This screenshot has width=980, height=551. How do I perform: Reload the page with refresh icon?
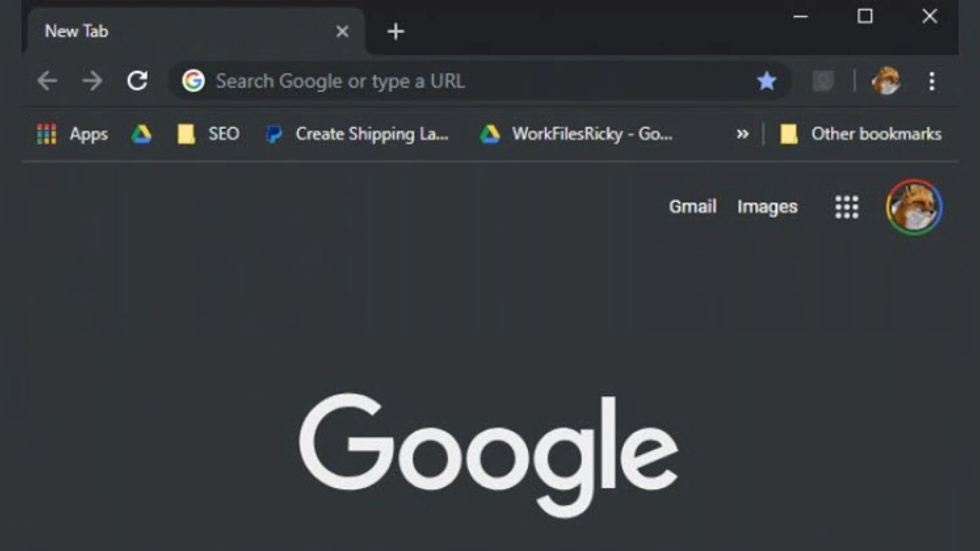click(x=137, y=81)
